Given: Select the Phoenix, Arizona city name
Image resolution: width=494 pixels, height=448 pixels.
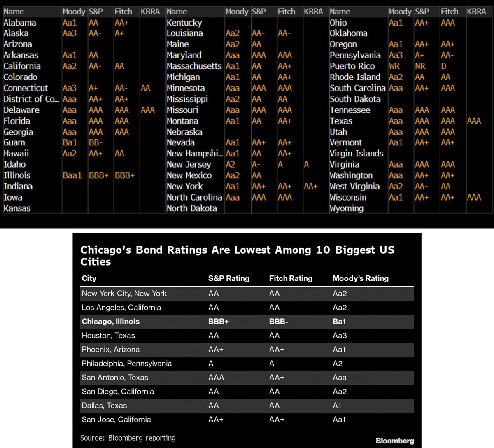Looking at the screenshot, I should tap(111, 350).
